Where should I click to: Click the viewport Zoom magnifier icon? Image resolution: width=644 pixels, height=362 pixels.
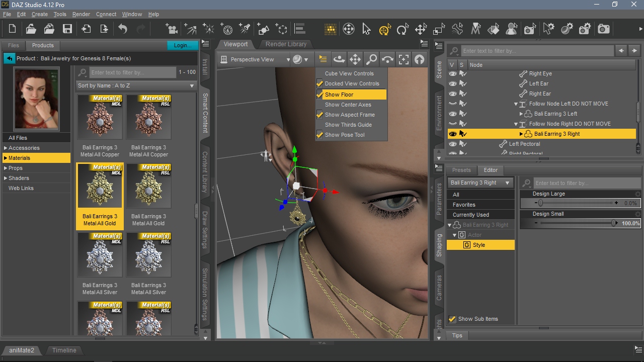[371, 59]
